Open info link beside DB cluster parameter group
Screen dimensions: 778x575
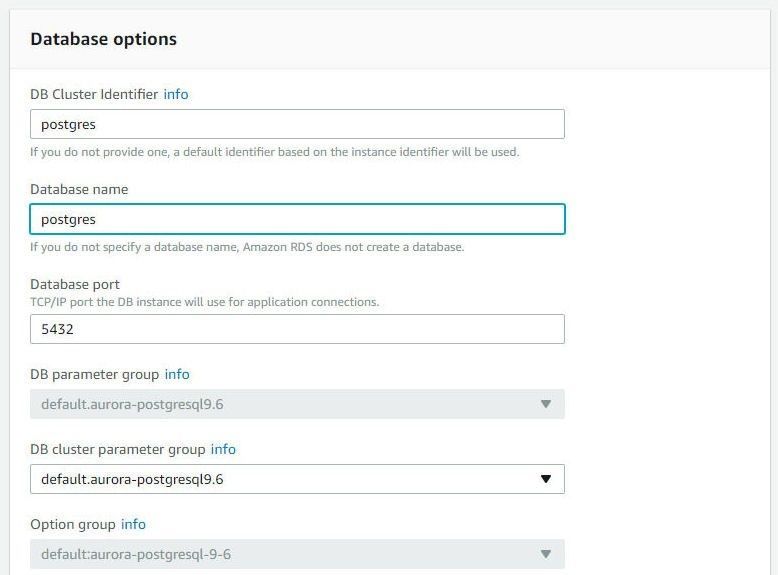pyautogui.click(x=223, y=449)
